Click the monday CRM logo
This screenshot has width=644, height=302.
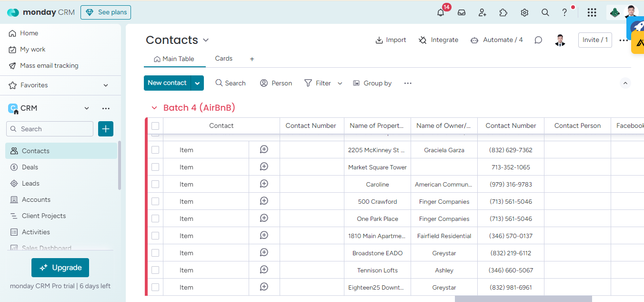point(41,12)
